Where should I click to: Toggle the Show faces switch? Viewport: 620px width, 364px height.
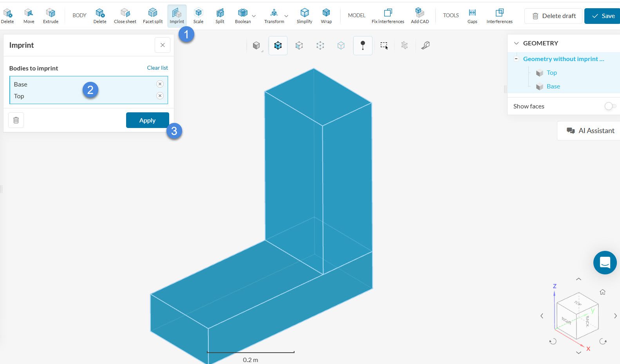(610, 106)
